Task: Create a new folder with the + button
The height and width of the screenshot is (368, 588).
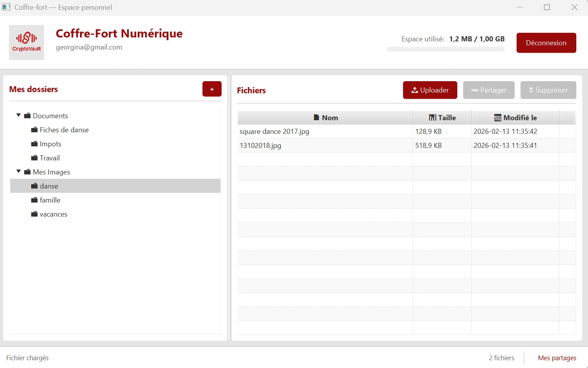Action: (x=212, y=89)
